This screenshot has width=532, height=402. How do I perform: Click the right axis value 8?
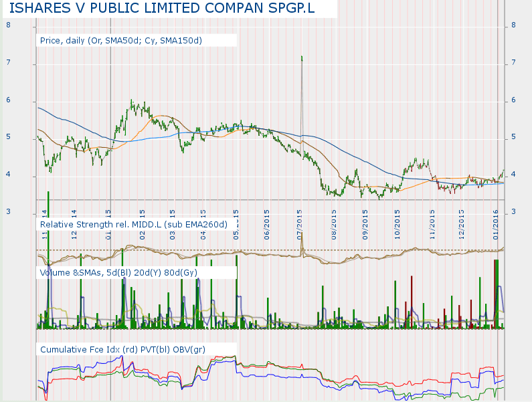coord(513,25)
